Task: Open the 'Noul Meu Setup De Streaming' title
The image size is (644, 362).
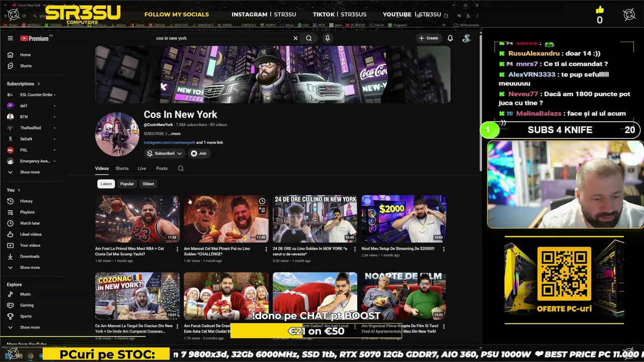Action: tap(397, 248)
